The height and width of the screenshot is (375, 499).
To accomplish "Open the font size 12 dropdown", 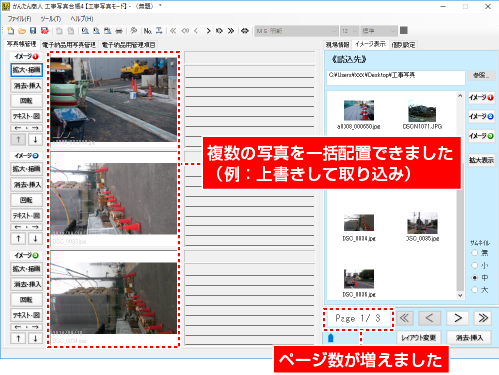I will (x=349, y=31).
